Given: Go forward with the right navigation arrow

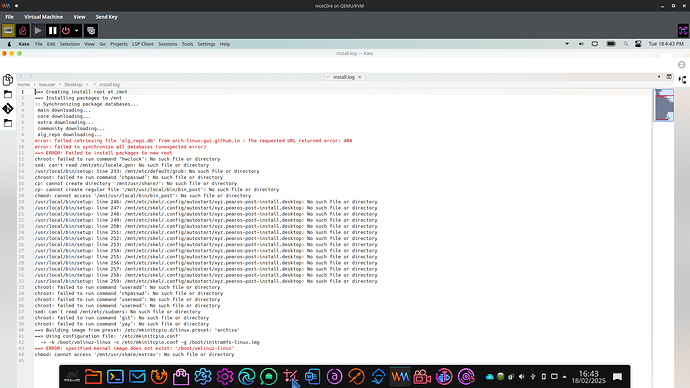Looking at the screenshot, I should point(31,77).
